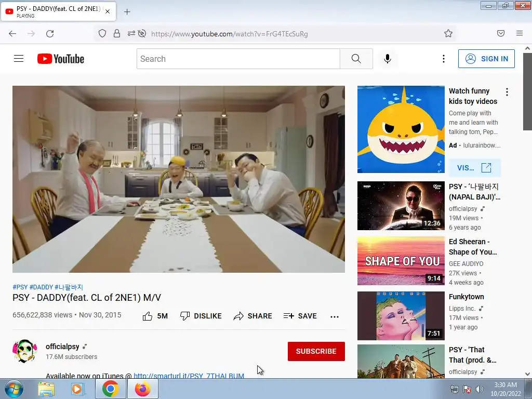Open officialpsy channel avatar

coord(25,351)
